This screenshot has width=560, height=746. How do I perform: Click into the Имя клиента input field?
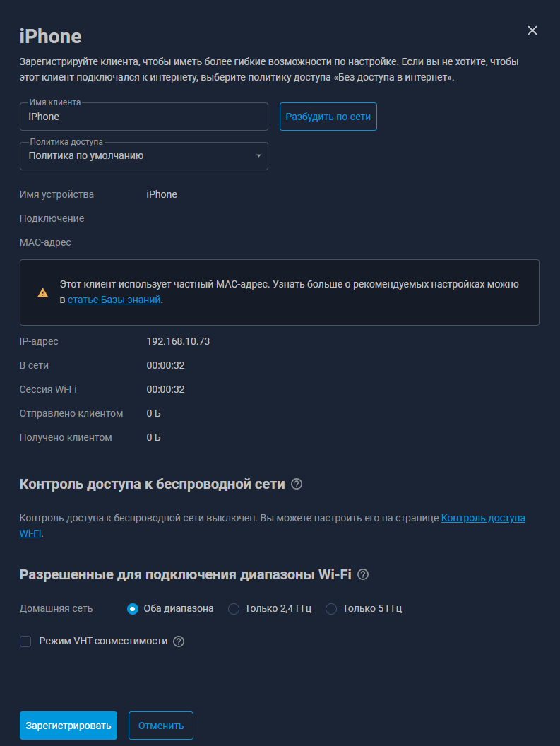point(143,117)
